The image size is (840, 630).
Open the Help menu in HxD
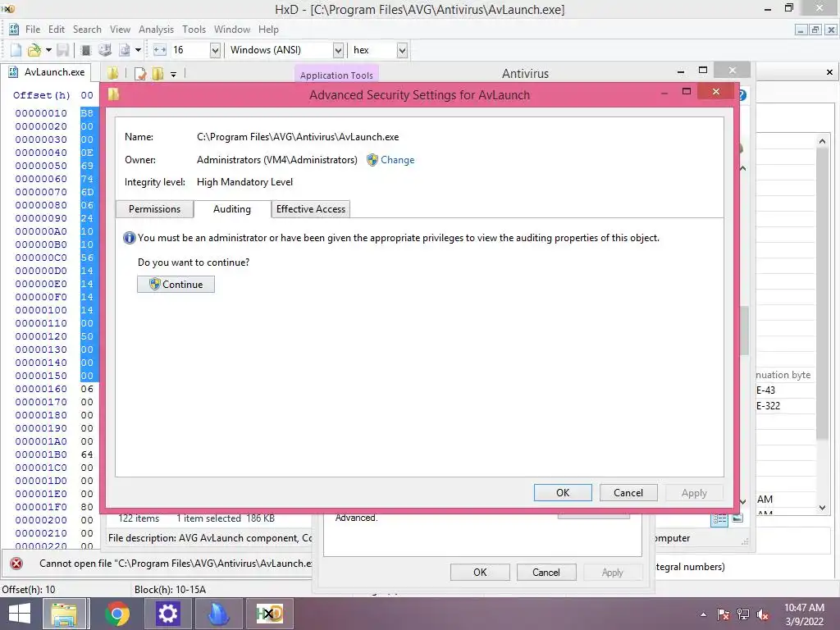click(x=268, y=30)
